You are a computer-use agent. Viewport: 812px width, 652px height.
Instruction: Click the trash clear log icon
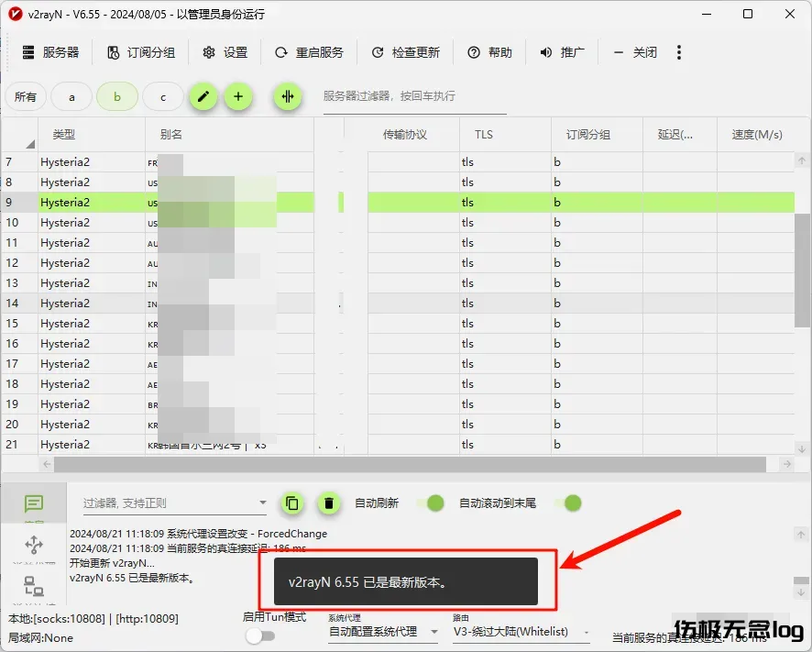pyautogui.click(x=329, y=503)
